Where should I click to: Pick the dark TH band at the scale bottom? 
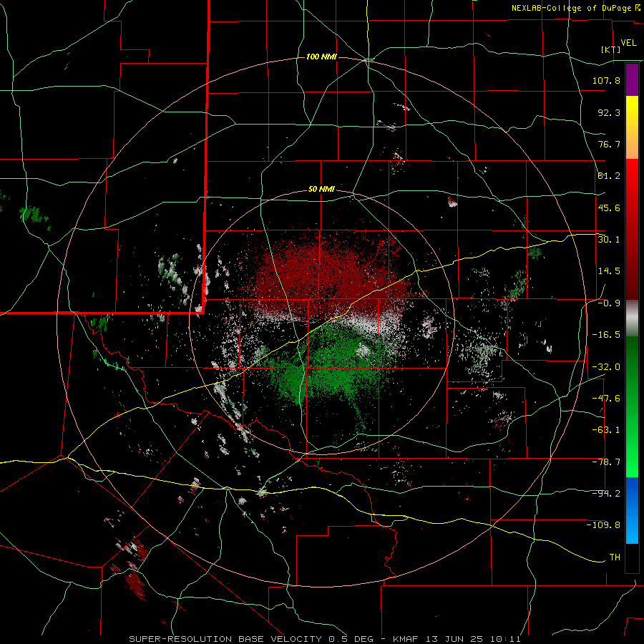tap(632, 557)
